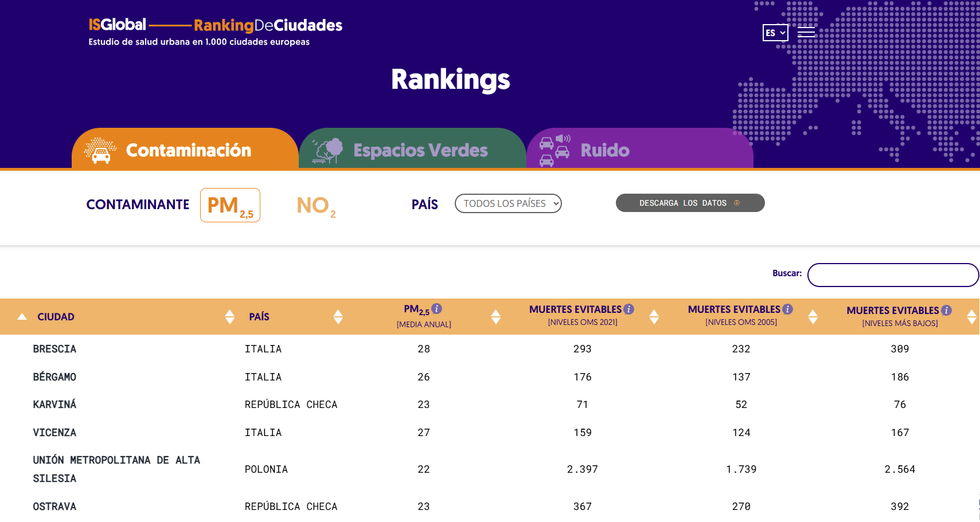Viewport: 980px width, 522px height.
Task: Click the download icon inside DESCARGA LOS DATOS
Action: tap(737, 203)
